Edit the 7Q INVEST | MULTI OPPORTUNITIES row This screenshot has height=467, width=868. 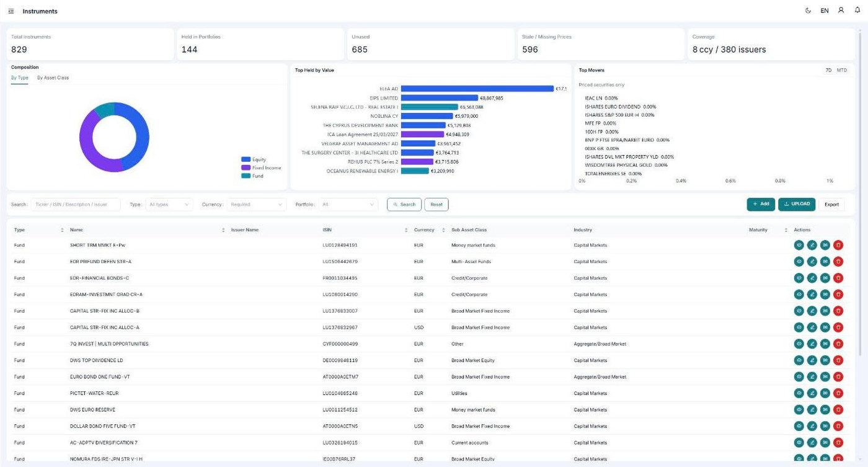[812, 344]
